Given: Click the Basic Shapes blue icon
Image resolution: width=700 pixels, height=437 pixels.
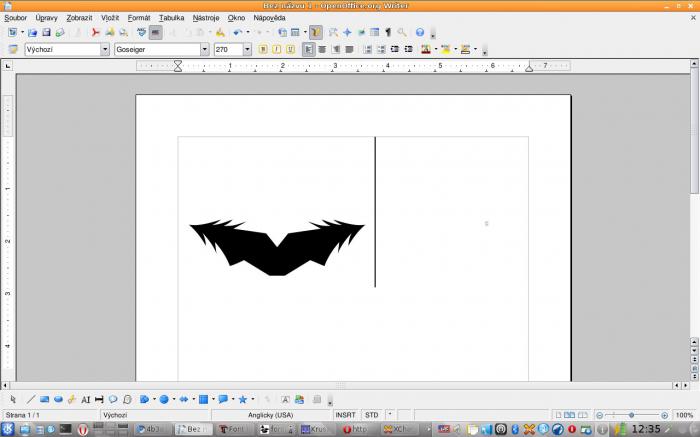Looking at the screenshot, I should pos(144,400).
